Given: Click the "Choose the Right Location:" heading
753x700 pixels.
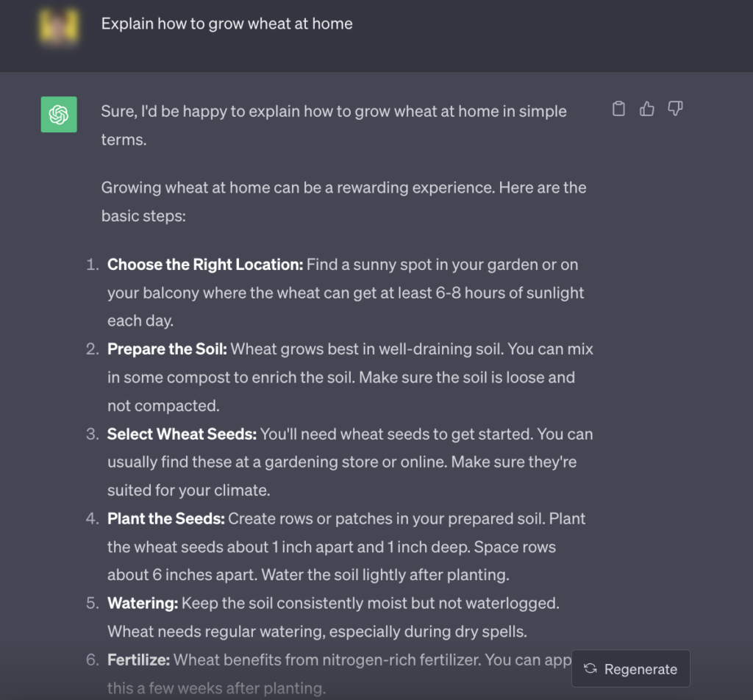Looking at the screenshot, I should click(204, 265).
